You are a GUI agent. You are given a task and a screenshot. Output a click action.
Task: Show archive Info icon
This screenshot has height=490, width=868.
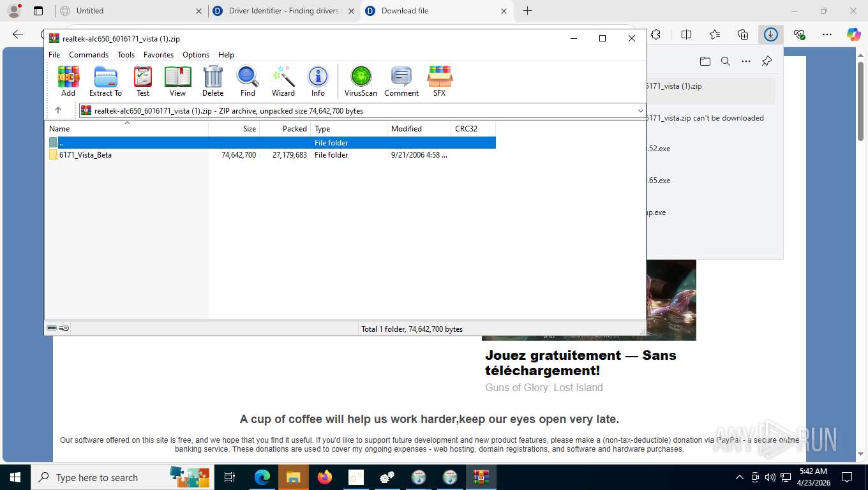point(318,81)
